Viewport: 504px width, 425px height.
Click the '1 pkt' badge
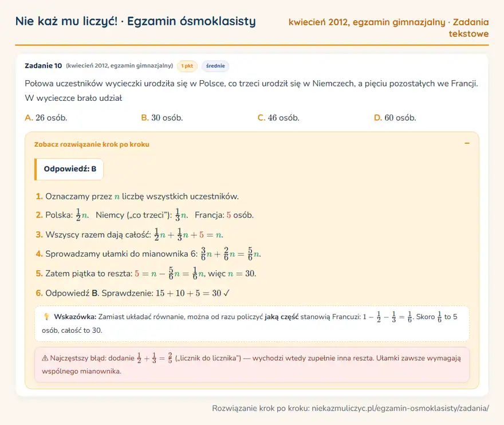click(x=187, y=66)
